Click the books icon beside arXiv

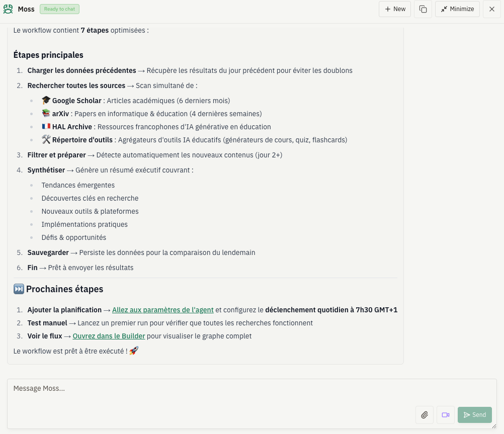click(46, 114)
